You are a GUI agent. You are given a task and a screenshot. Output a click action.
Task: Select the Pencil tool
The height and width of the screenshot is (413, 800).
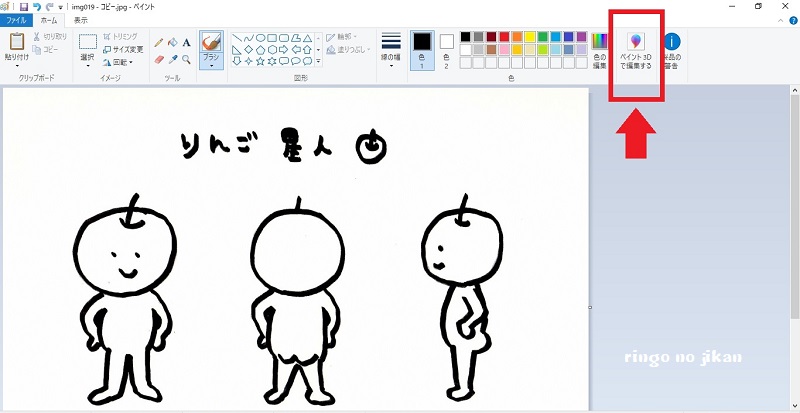click(159, 42)
